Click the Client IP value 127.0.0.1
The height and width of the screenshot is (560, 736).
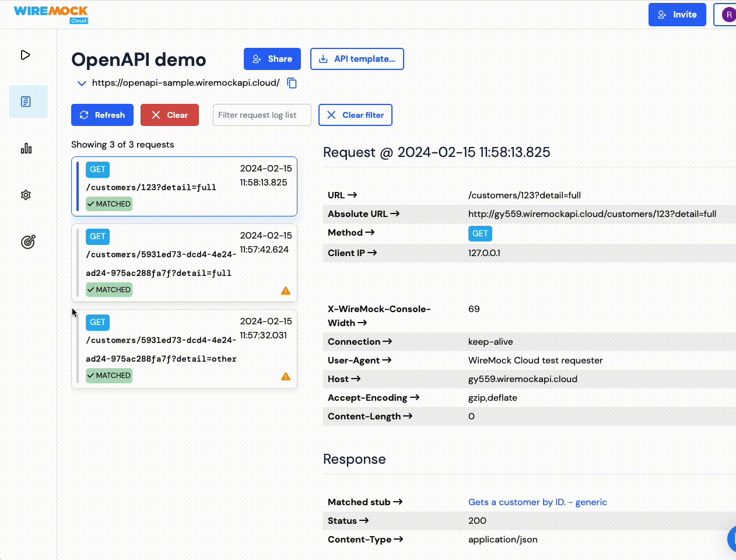tap(484, 253)
